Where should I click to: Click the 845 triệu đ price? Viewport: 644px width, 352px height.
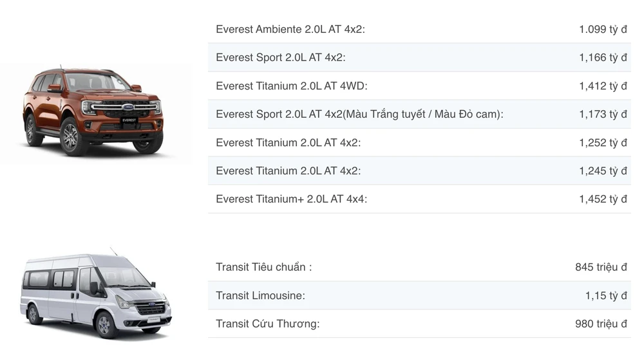[x=601, y=267]
